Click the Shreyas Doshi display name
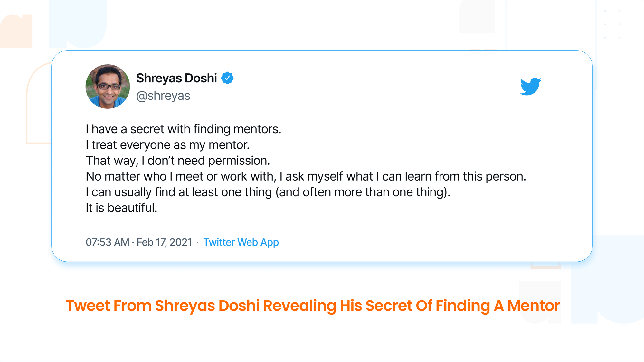 (176, 78)
